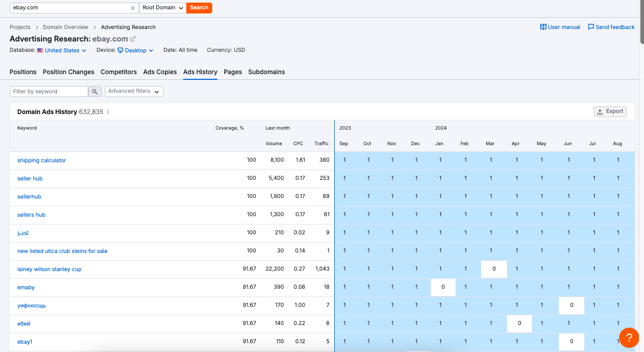This screenshot has height=352, width=644.
Task: Open new listed utica club steins keyword
Action: point(62,251)
